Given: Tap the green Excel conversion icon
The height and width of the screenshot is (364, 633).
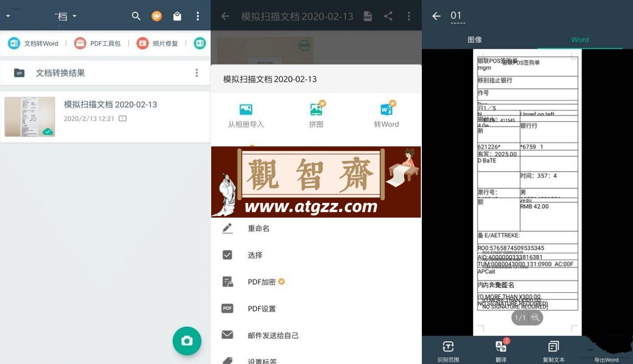Looking at the screenshot, I should [x=199, y=44].
